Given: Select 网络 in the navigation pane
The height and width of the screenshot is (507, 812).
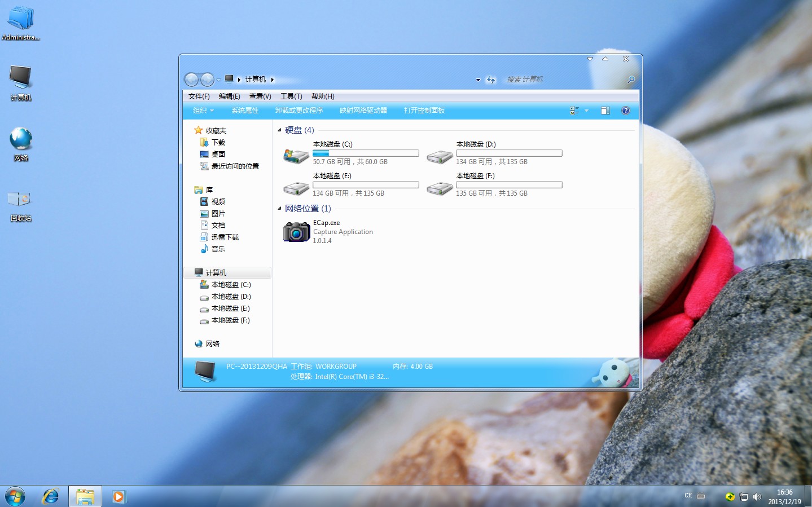Looking at the screenshot, I should 212,343.
